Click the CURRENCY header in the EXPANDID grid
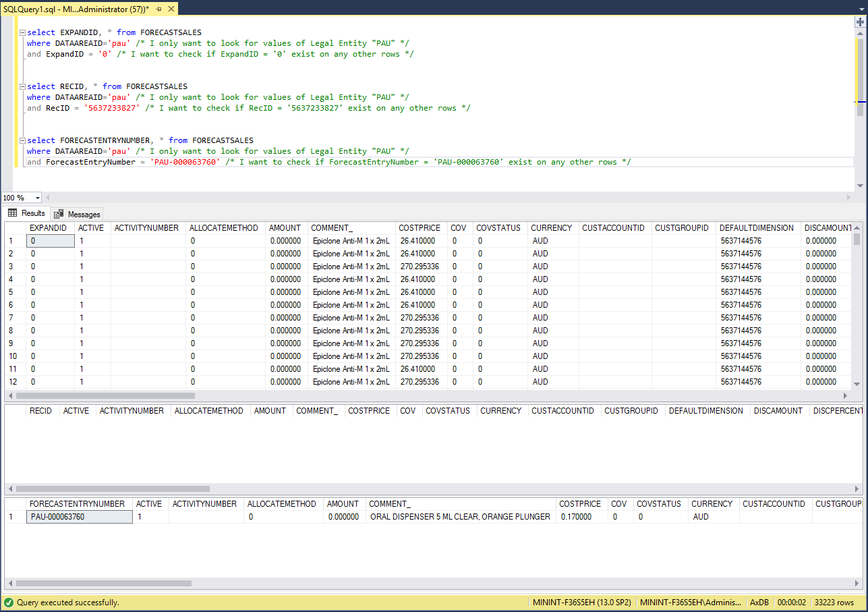The width and height of the screenshot is (868, 612). [x=552, y=228]
